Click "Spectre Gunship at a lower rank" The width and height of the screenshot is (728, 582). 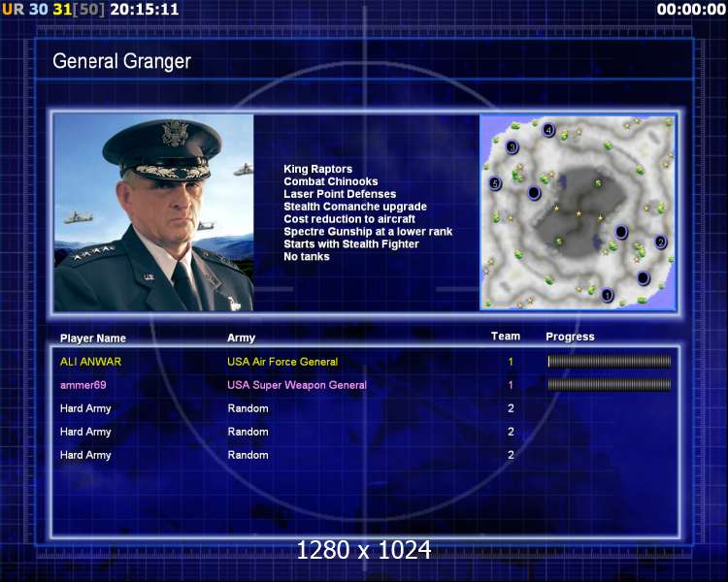pyautogui.click(x=368, y=232)
